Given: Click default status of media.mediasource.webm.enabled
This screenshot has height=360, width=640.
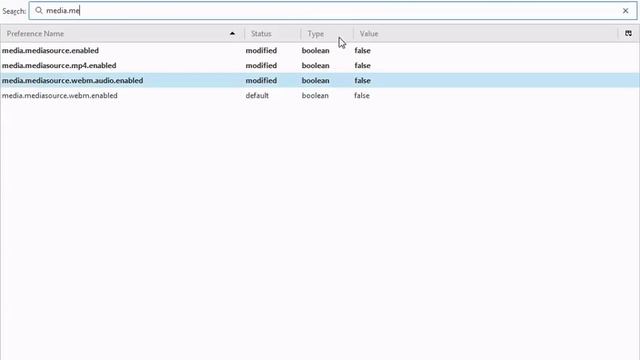Looking at the screenshot, I should tap(257, 96).
